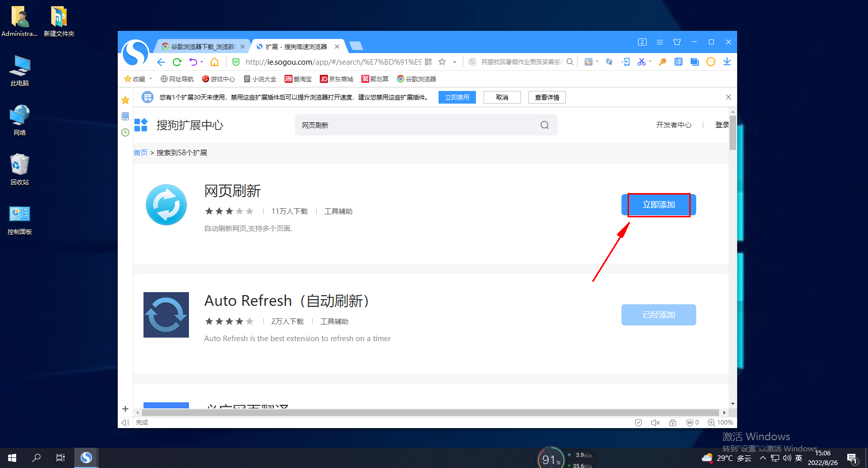
Task: Click the purple undo-close-tab icon
Action: (193, 62)
